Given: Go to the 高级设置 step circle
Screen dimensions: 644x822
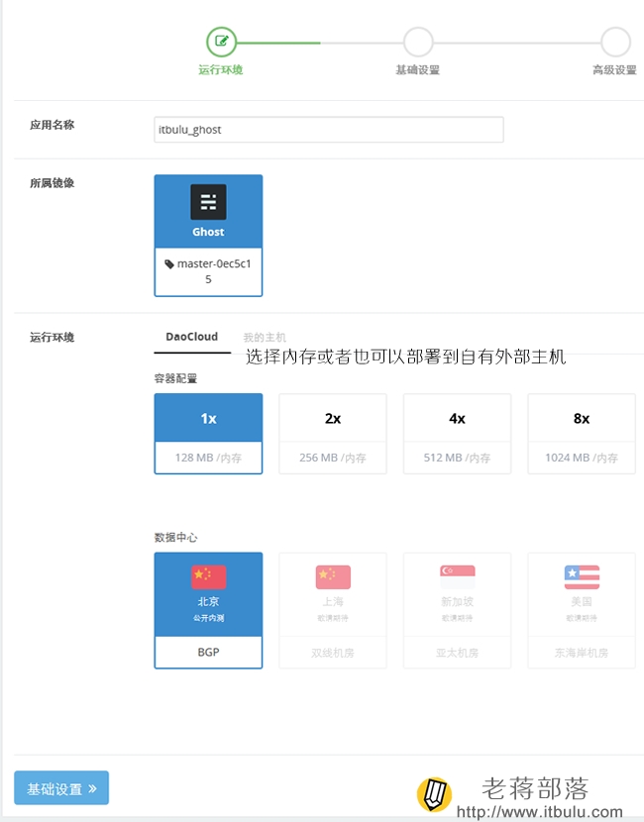Looking at the screenshot, I should pyautogui.click(x=615, y=42).
